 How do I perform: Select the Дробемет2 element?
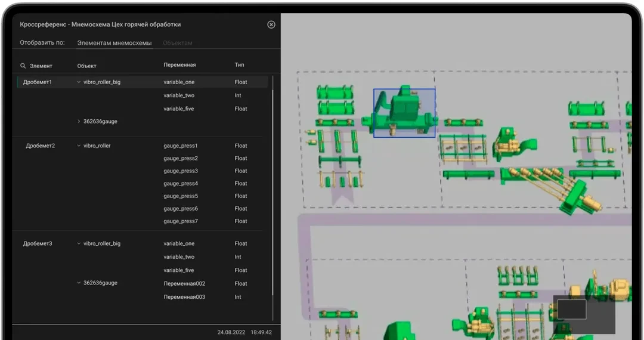point(41,146)
